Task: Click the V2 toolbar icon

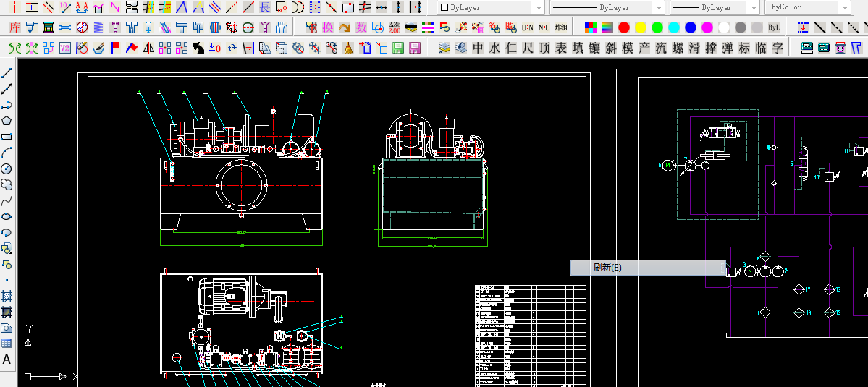Action: 65,48
